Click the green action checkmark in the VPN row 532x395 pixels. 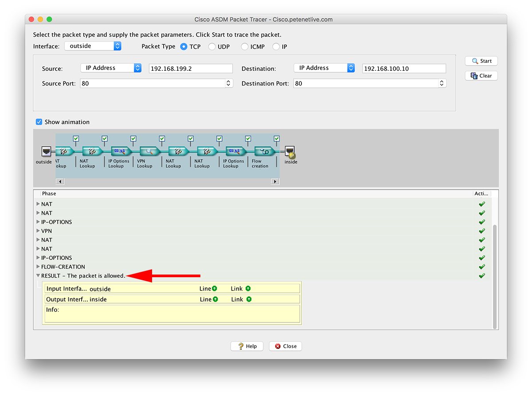[482, 231]
